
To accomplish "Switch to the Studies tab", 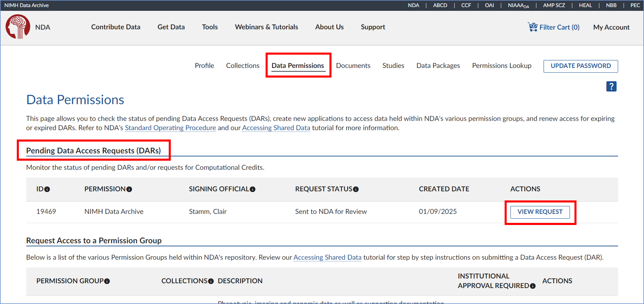I will [393, 65].
